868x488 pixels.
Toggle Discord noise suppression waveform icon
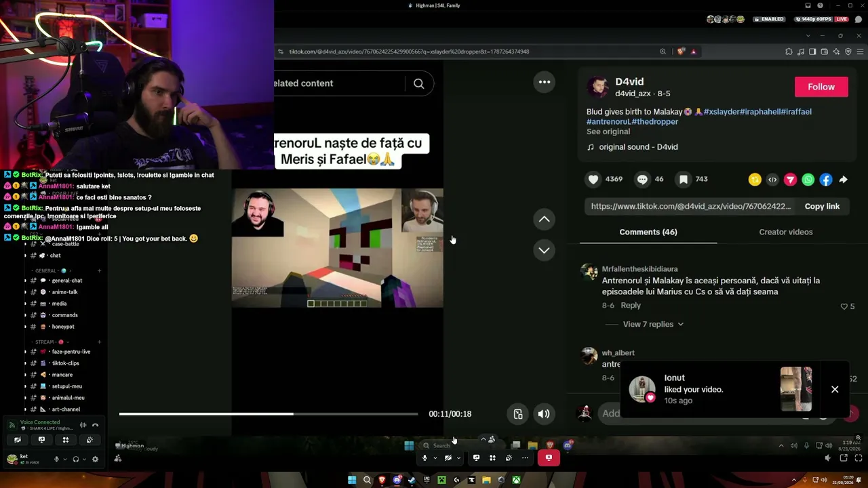pyautogui.click(x=83, y=426)
